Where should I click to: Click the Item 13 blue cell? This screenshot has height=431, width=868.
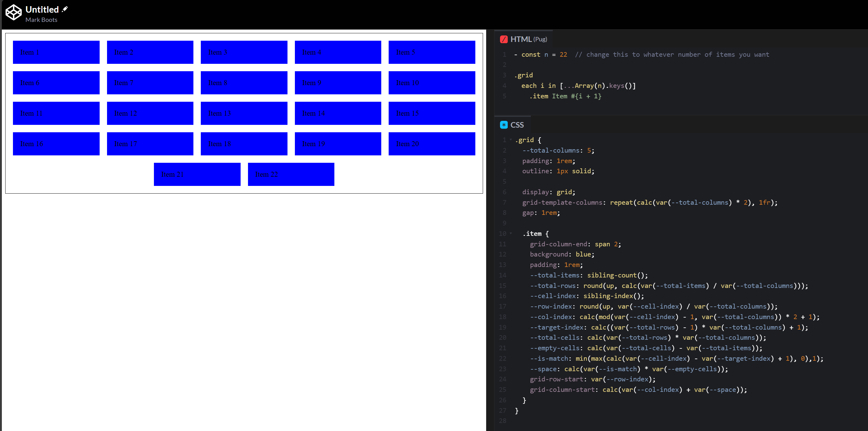[x=244, y=113]
